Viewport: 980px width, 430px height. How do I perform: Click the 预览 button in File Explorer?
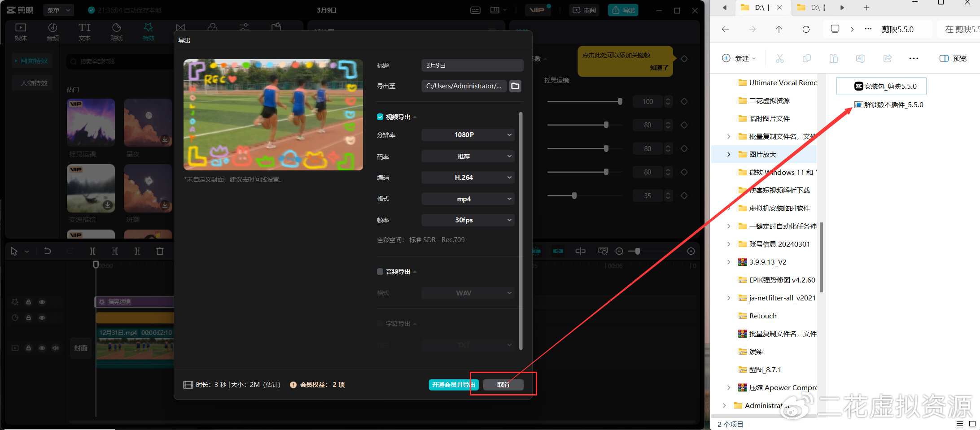953,58
